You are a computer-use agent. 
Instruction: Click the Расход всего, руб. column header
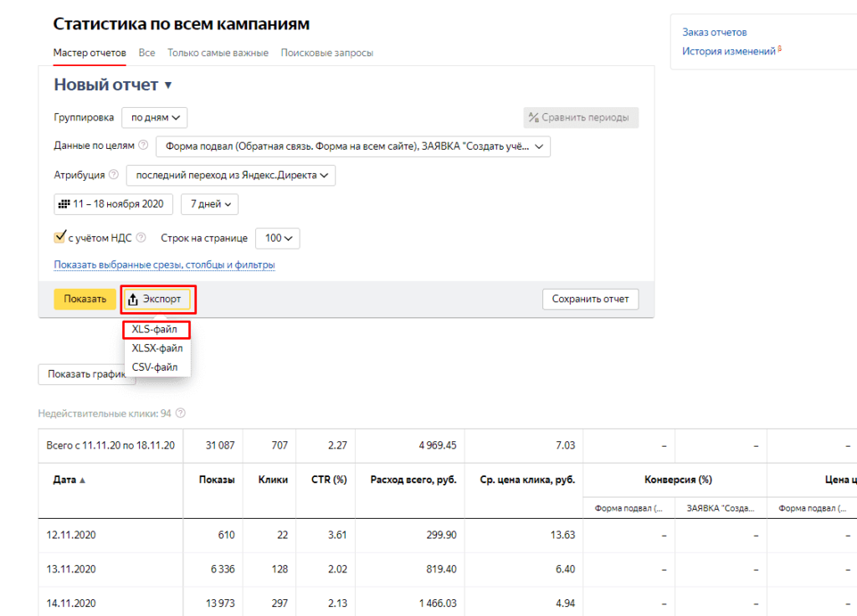413,480
